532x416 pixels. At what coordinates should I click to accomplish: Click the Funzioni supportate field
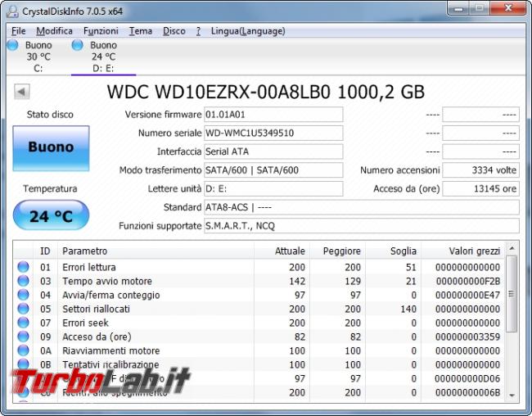tap(362, 226)
